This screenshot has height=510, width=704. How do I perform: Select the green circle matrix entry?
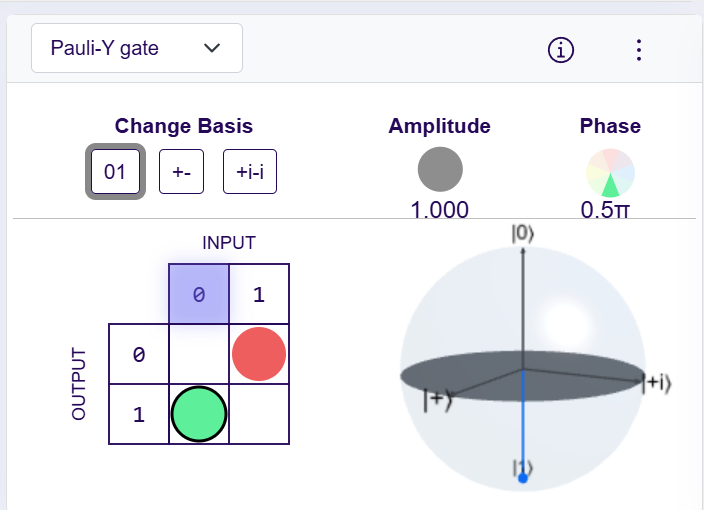199,414
